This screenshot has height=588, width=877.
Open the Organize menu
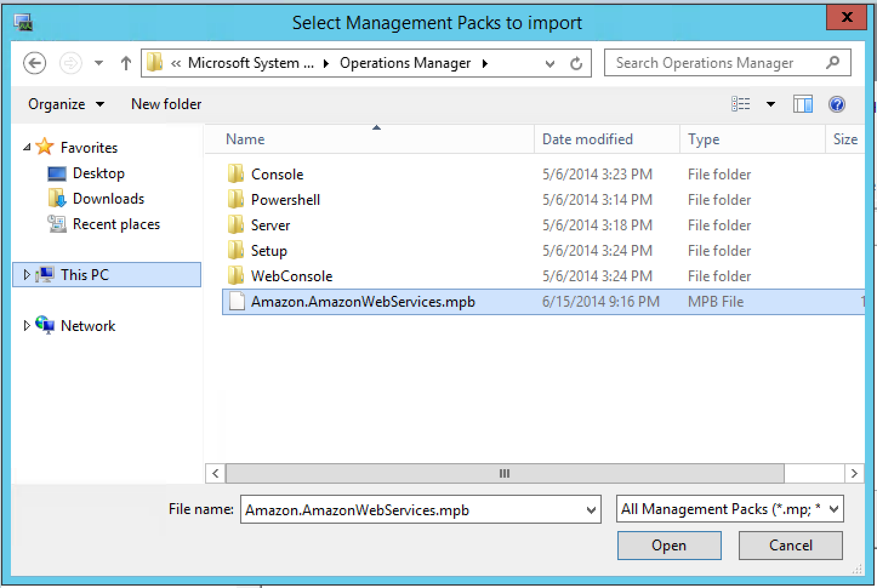(66, 104)
